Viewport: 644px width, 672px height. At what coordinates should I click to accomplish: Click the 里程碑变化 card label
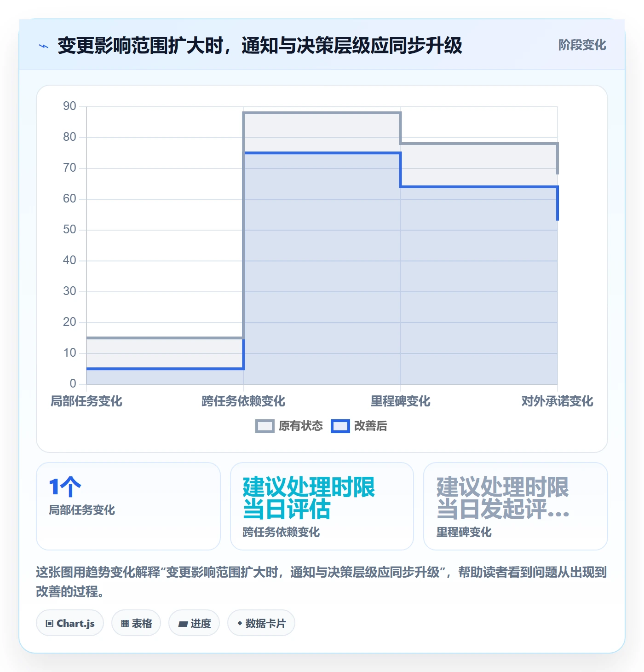tap(464, 533)
